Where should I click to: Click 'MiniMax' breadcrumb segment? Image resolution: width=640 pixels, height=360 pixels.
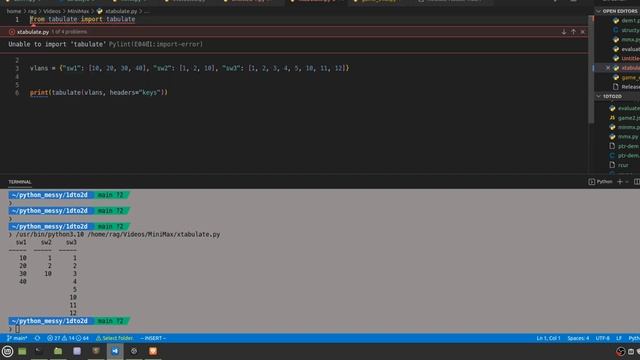[78, 11]
